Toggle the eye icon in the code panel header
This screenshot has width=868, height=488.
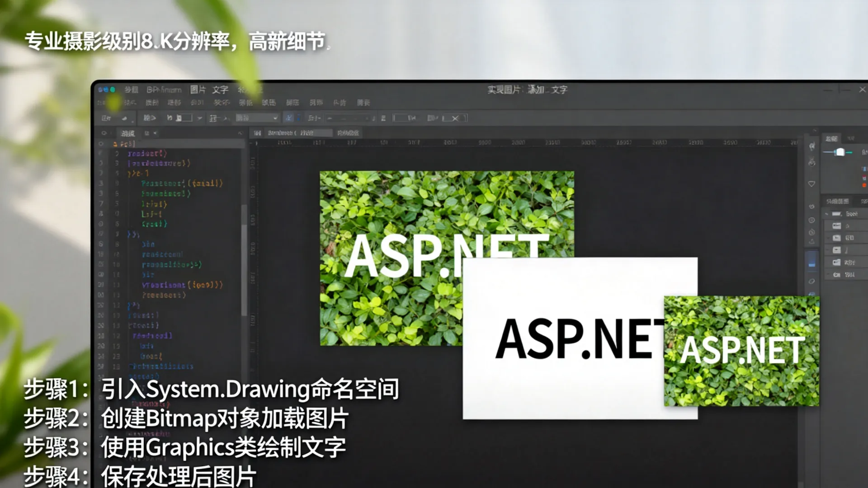(104, 133)
